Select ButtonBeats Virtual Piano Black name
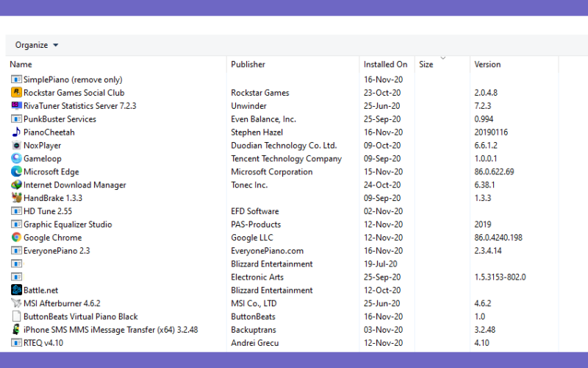588x368 pixels. pos(81,316)
